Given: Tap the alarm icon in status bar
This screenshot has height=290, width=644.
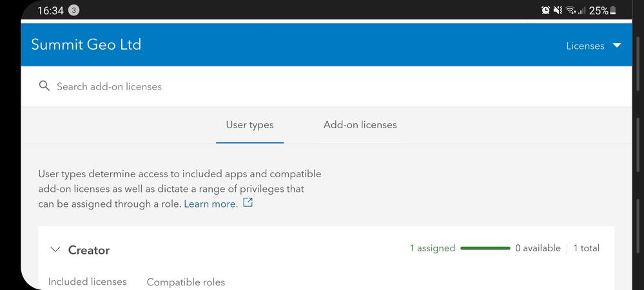Looking at the screenshot, I should tap(545, 10).
